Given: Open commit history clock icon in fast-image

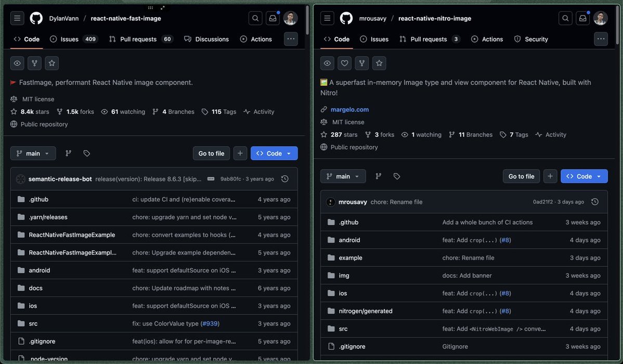Looking at the screenshot, I should tap(285, 179).
